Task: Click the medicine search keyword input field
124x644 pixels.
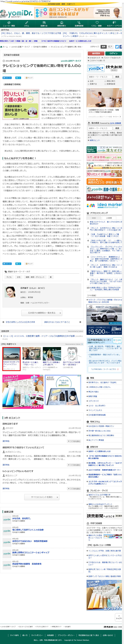Action: click(x=100, y=128)
